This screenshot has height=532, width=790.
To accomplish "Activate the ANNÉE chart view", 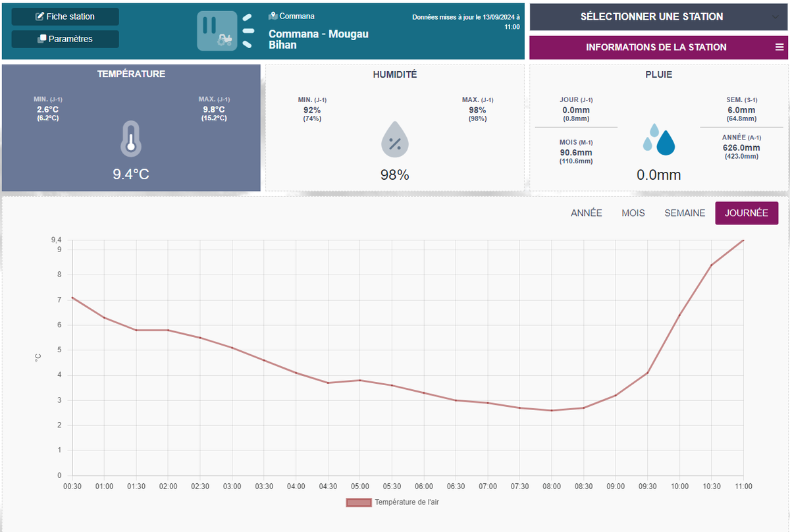I will (587, 213).
